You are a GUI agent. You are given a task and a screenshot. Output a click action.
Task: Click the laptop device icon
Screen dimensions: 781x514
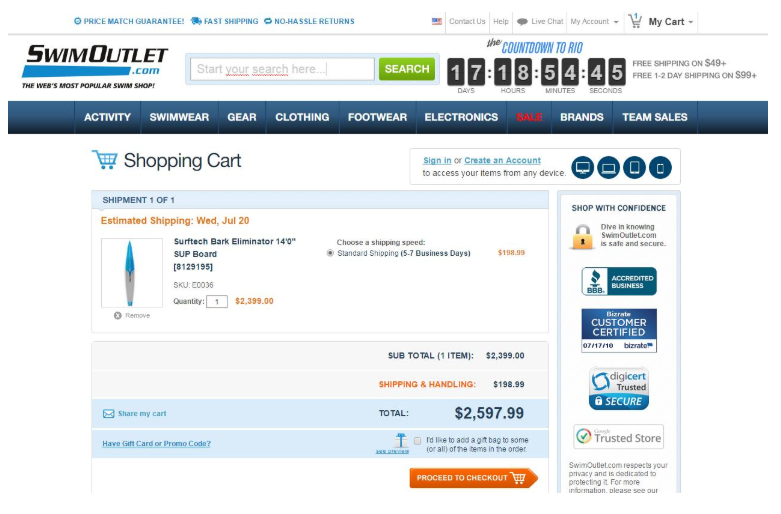tap(608, 167)
